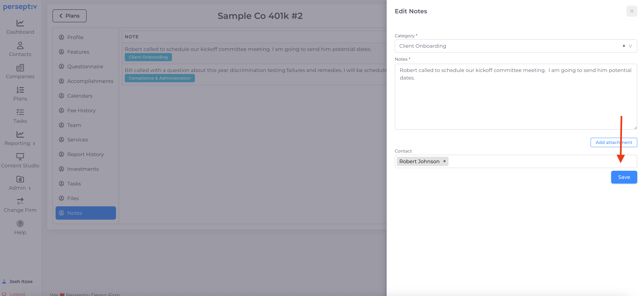Open the Investments plan section
Image resolution: width=644 pixels, height=296 pixels.
coord(83,169)
